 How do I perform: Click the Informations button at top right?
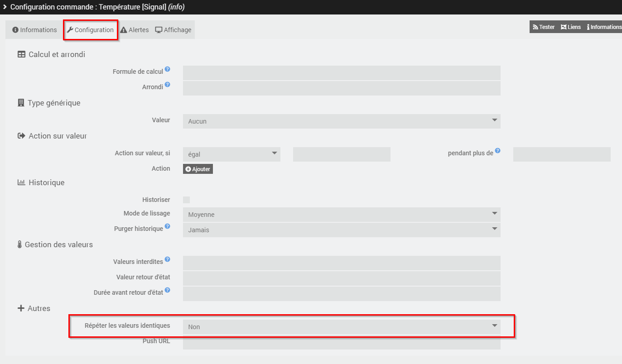(x=604, y=27)
